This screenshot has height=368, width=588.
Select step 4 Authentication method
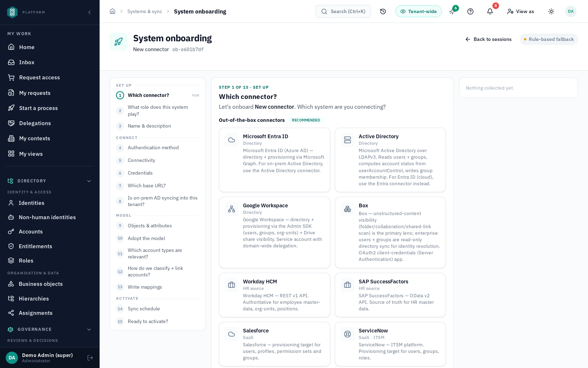[x=157, y=147]
